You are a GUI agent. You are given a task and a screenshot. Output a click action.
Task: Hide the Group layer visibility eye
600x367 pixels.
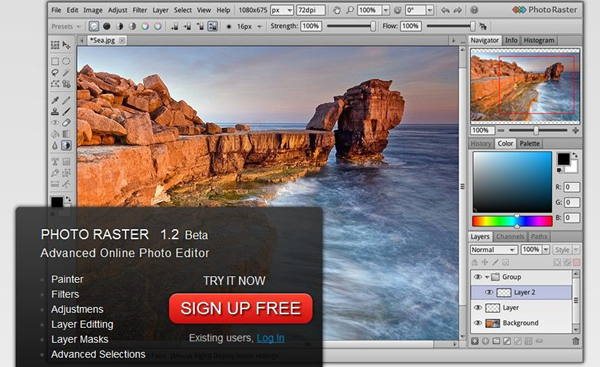pyautogui.click(x=478, y=277)
